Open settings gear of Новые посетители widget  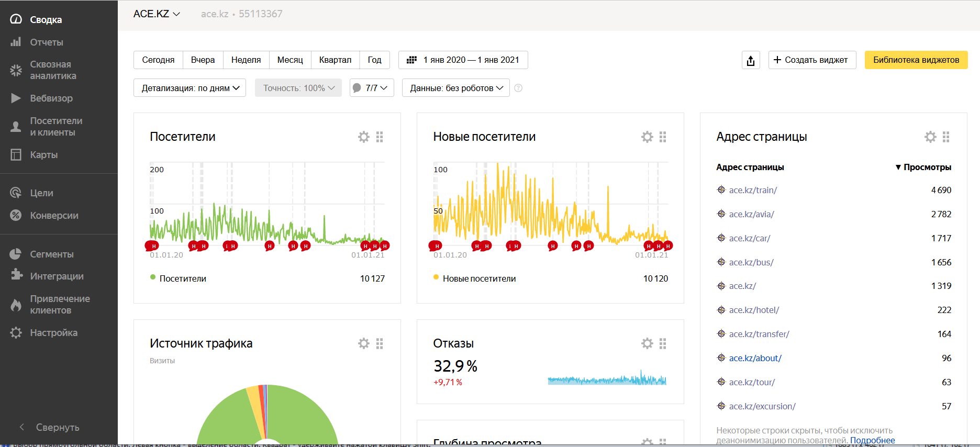click(647, 137)
